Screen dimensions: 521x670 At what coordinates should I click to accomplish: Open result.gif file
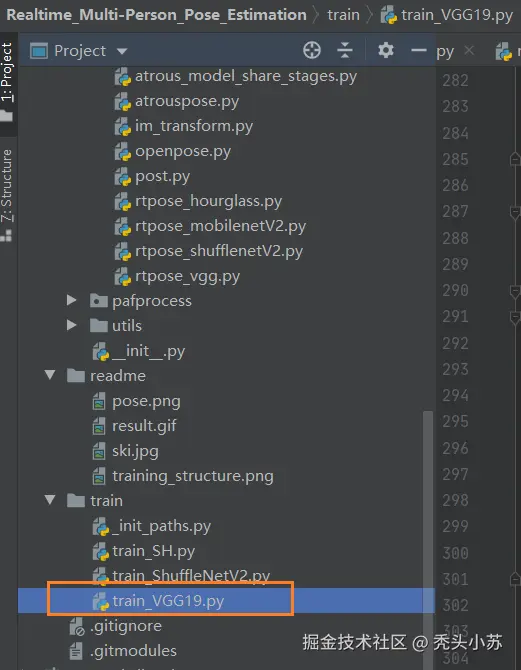point(144,426)
